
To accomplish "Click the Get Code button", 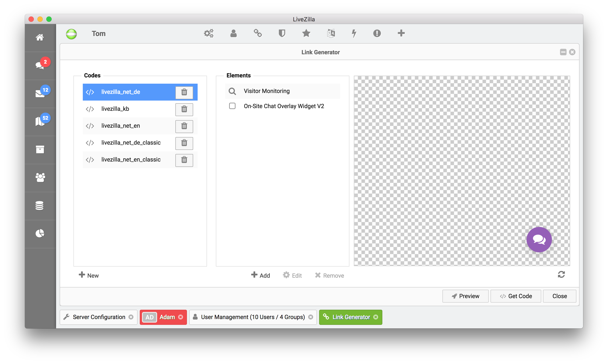I will point(516,296).
